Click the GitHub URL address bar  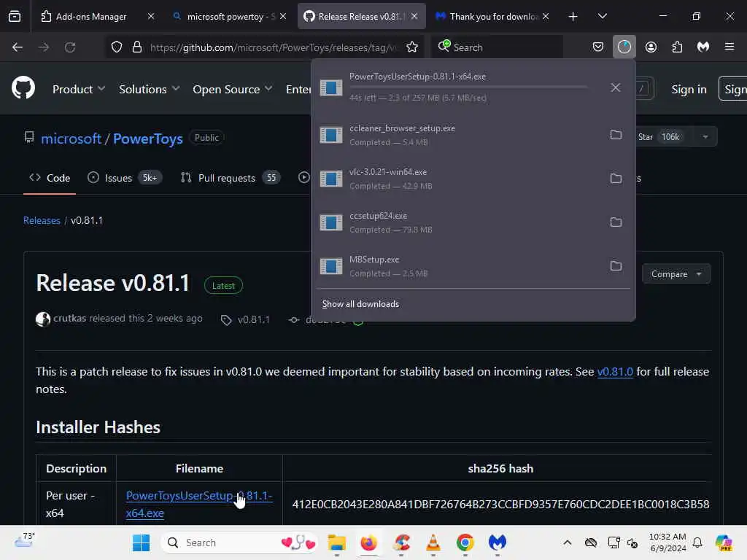click(x=274, y=47)
